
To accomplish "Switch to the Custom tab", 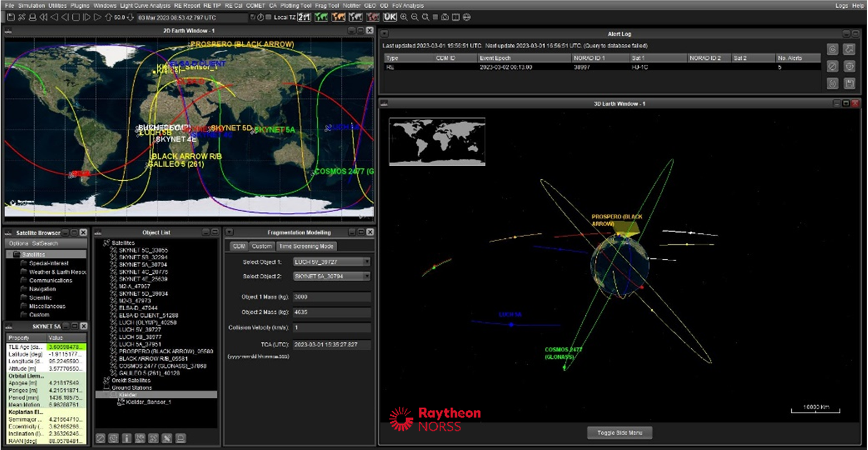I will (262, 246).
